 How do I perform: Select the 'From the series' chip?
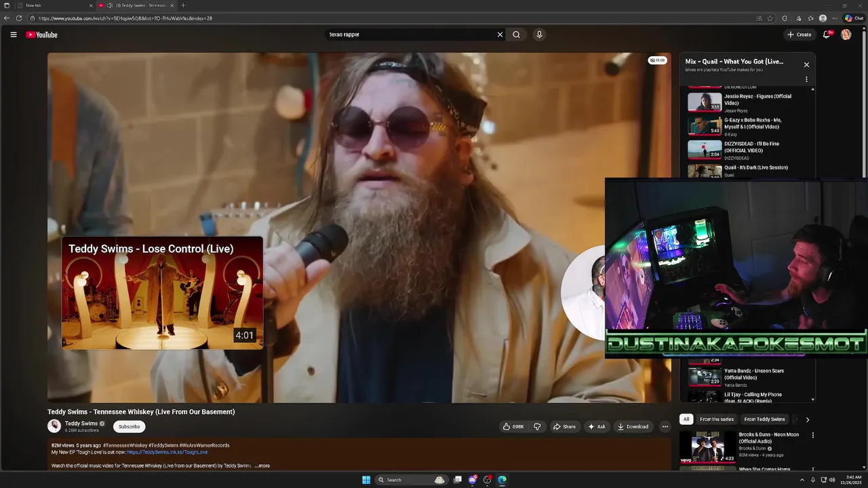(717, 420)
